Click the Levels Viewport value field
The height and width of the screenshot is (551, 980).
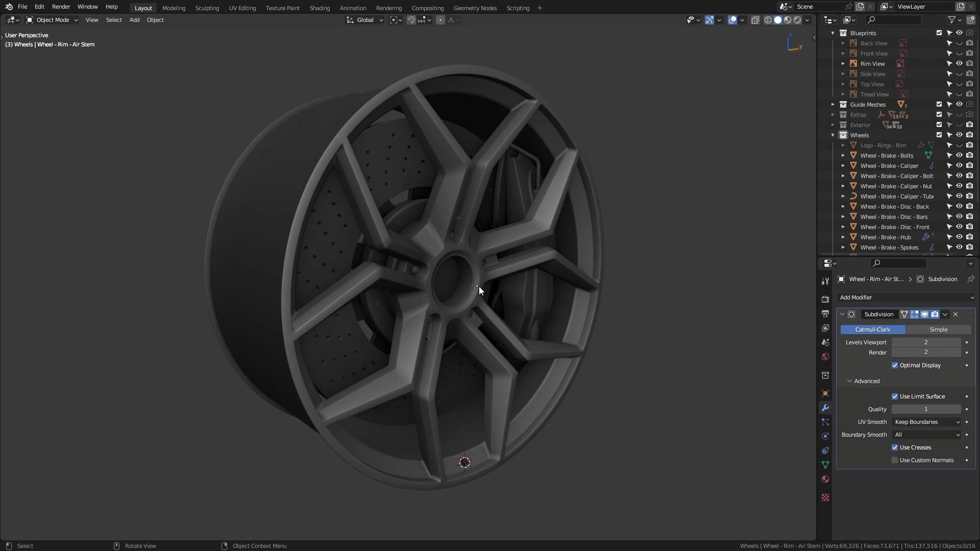tap(926, 342)
